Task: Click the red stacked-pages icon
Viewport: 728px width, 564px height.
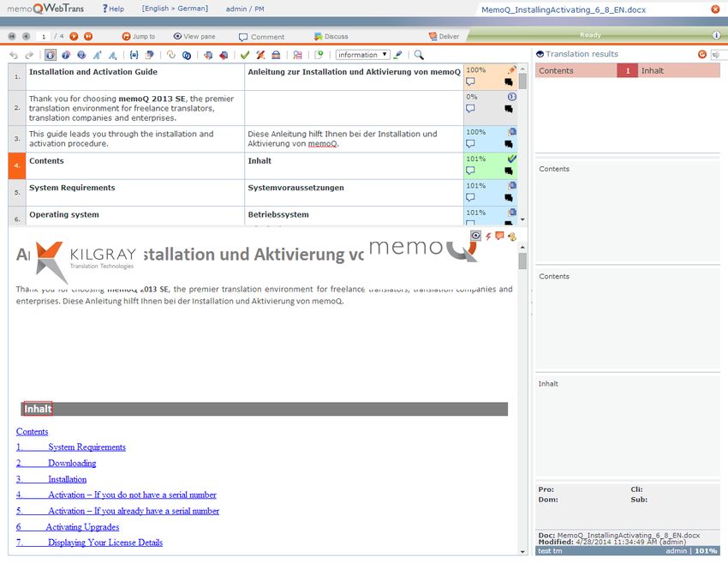Action: (x=224, y=55)
